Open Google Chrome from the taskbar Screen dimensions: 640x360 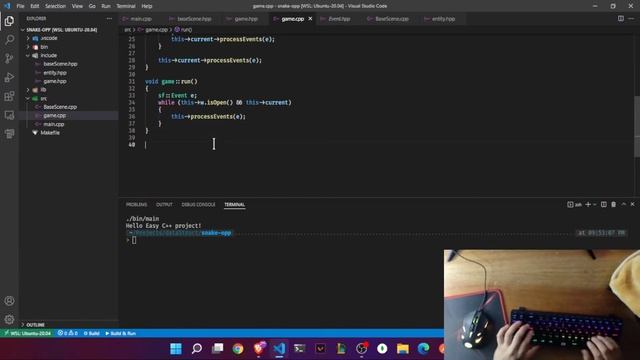[238, 349]
